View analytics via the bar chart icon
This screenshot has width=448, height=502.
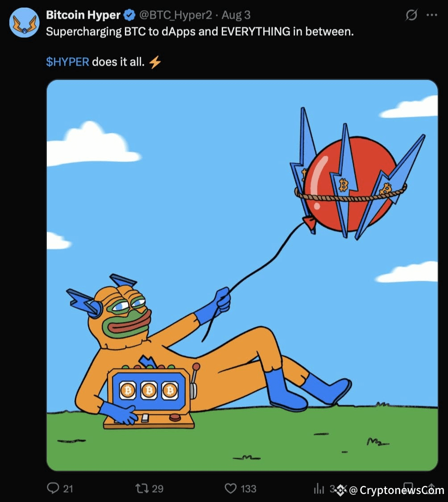pyautogui.click(x=319, y=488)
